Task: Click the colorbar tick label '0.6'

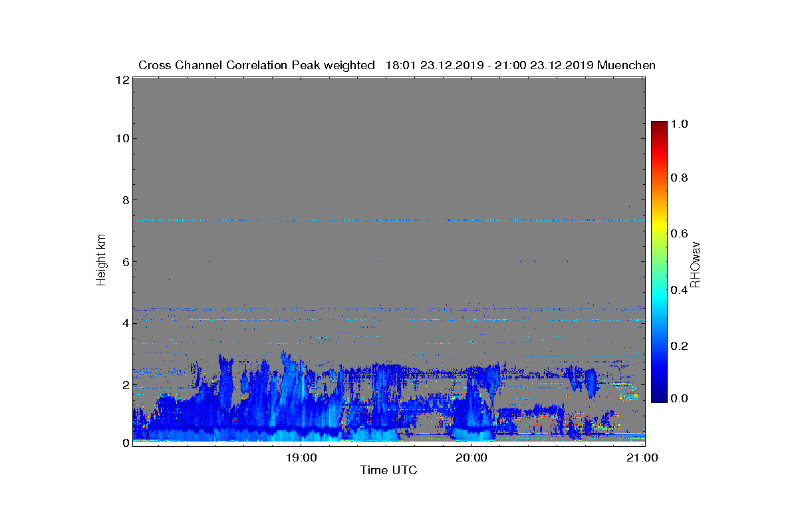Action: (680, 233)
